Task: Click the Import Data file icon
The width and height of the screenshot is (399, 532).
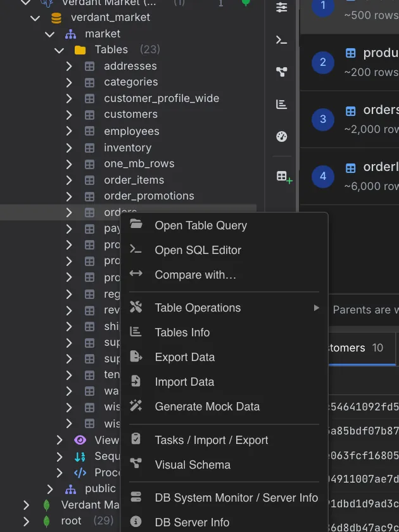Action: pos(136,381)
